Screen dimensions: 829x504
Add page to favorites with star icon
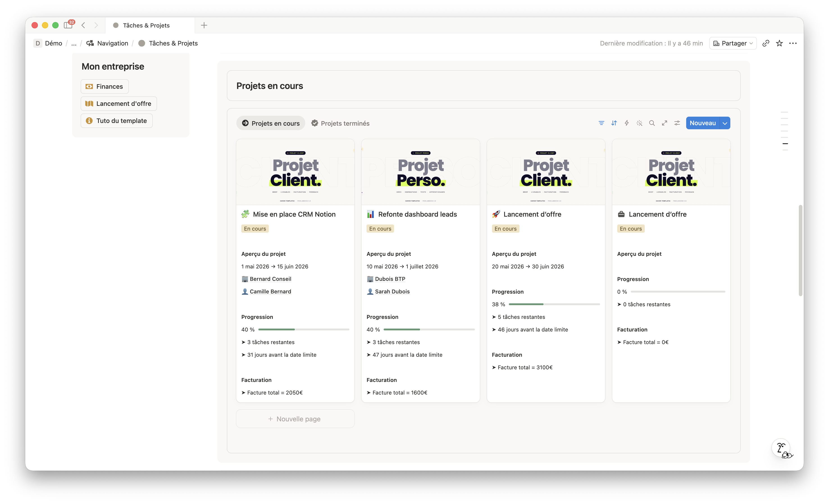(x=779, y=43)
